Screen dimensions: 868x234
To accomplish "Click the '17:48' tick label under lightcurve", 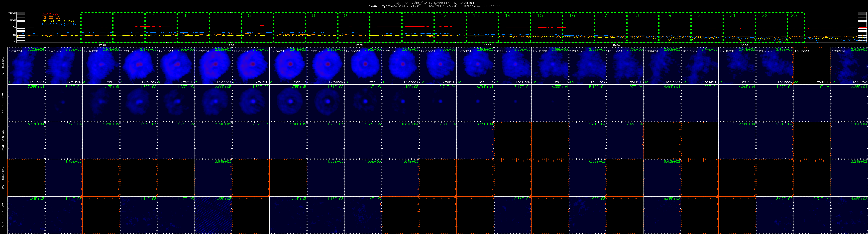I will [x=102, y=45].
